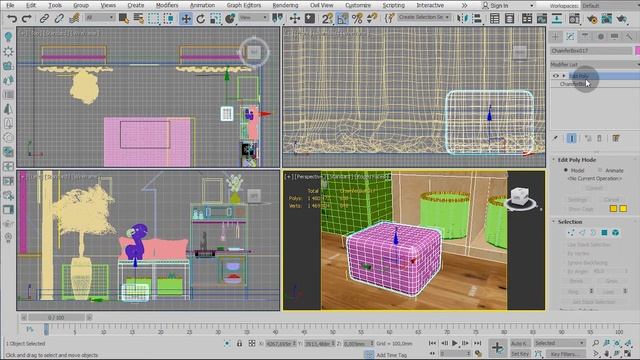The image size is (640, 360).
Task: Toggle the Percent Snap icon
Action: (x=357, y=18)
